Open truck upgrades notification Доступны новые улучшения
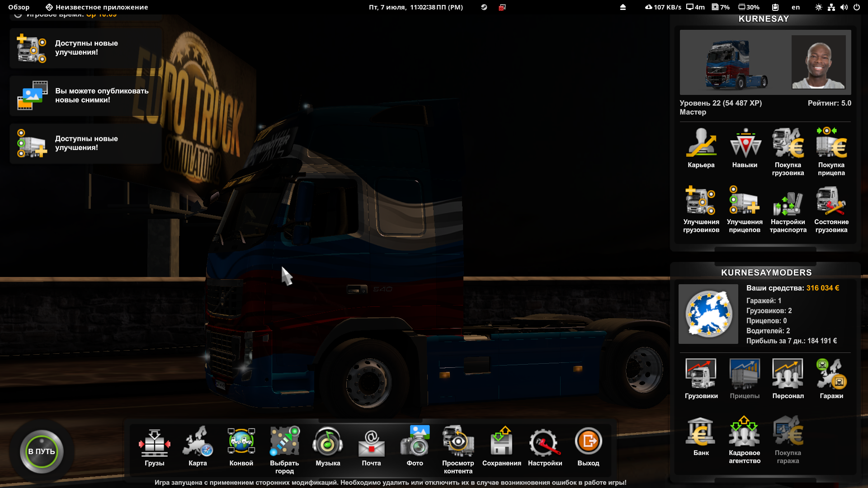This screenshot has width=868, height=488. point(86,48)
